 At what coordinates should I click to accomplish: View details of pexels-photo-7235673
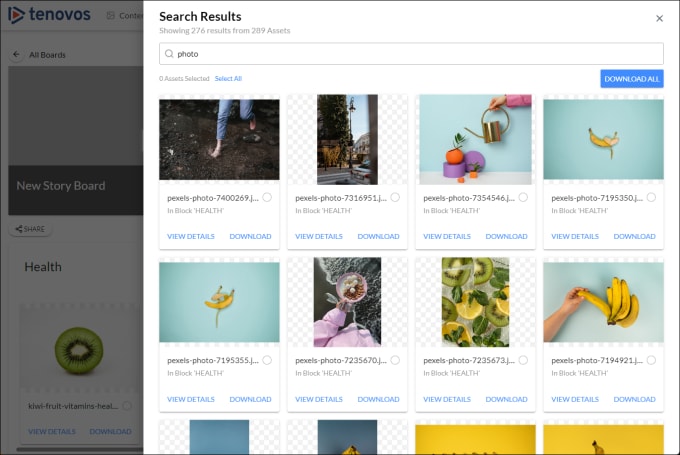[447, 399]
